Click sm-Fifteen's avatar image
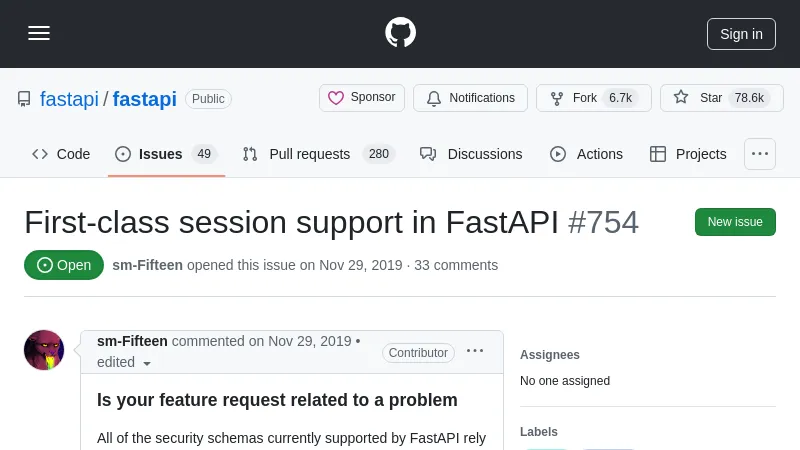Viewport: 800px width, 450px height. click(x=44, y=350)
